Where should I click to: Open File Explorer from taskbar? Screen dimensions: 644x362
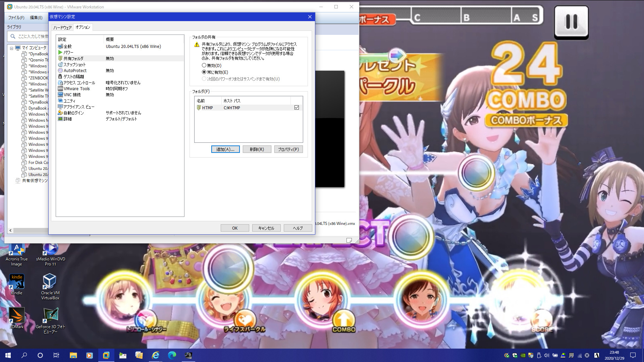click(x=73, y=355)
